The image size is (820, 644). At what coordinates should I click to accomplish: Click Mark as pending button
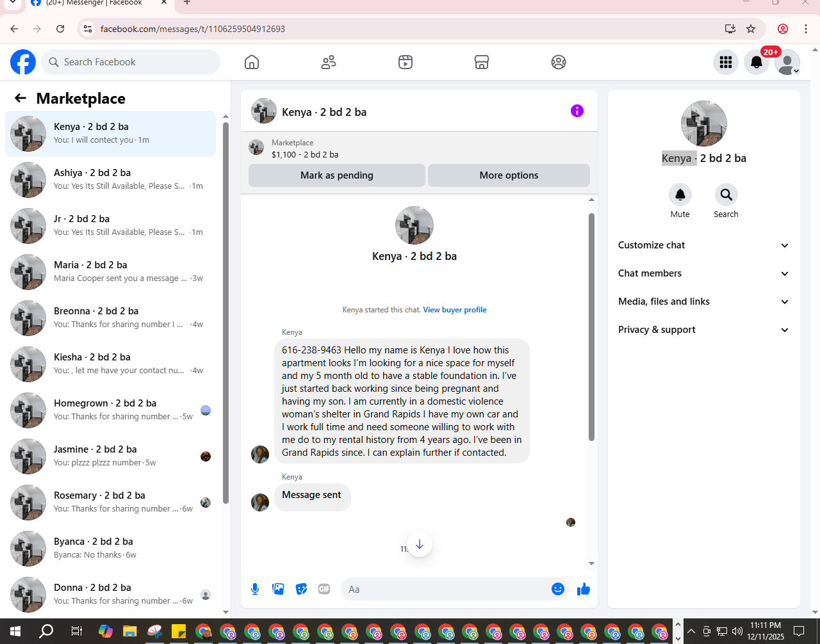tap(337, 175)
